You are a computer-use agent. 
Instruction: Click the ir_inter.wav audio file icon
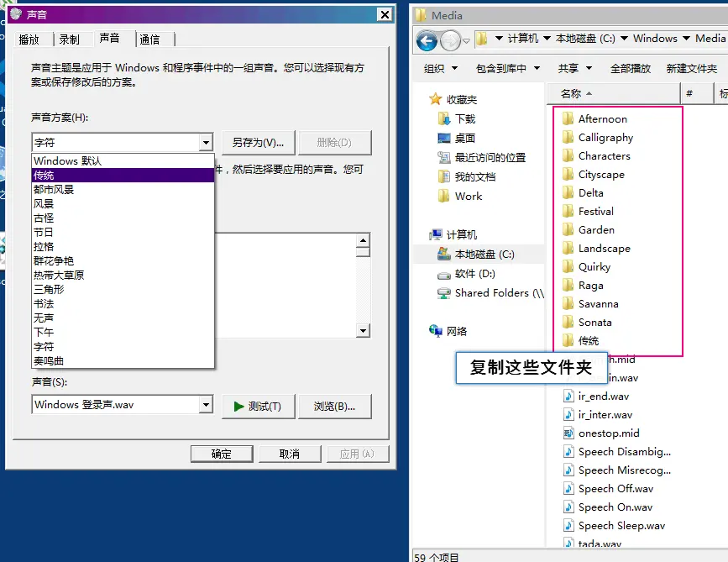coord(568,415)
